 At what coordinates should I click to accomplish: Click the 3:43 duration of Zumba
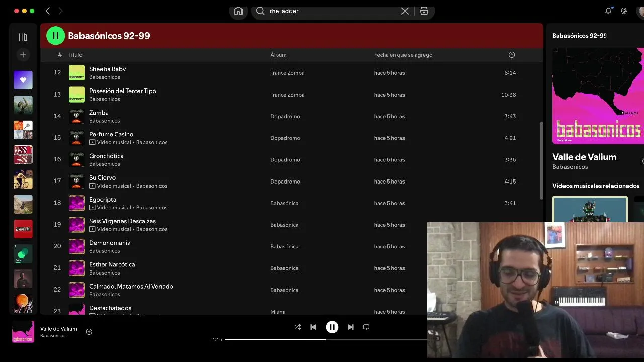pos(510,116)
